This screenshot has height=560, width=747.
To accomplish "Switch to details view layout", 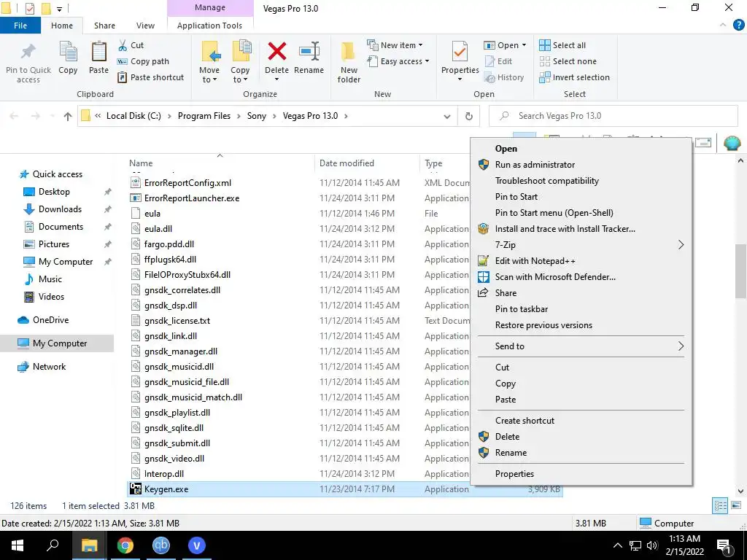I will [720, 506].
